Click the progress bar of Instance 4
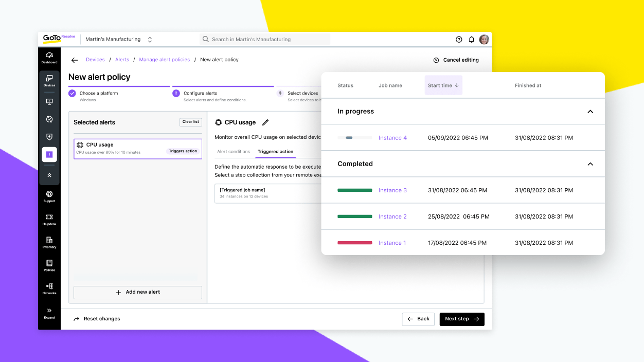644x362 pixels. tap(354, 138)
